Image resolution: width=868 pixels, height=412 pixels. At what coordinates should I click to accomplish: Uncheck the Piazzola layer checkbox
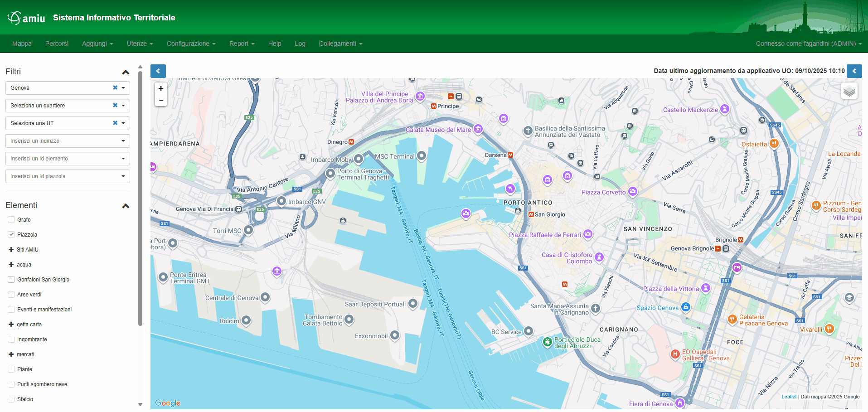11,235
